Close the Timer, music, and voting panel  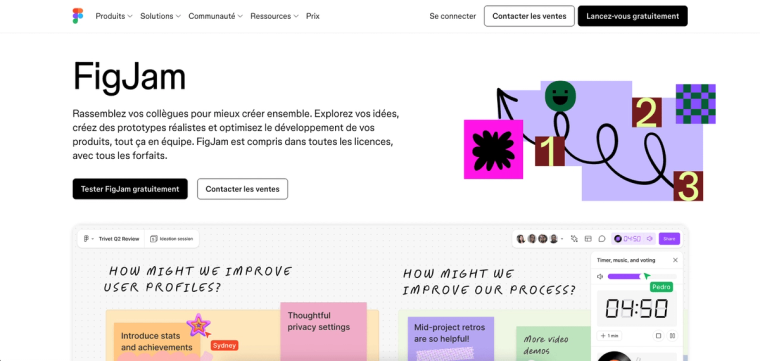(675, 260)
